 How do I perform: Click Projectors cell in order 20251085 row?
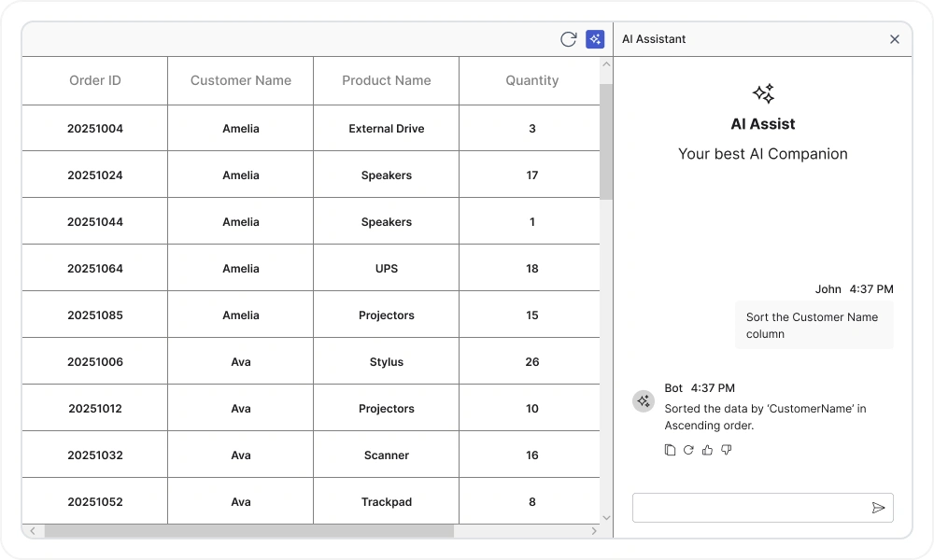[x=387, y=315]
